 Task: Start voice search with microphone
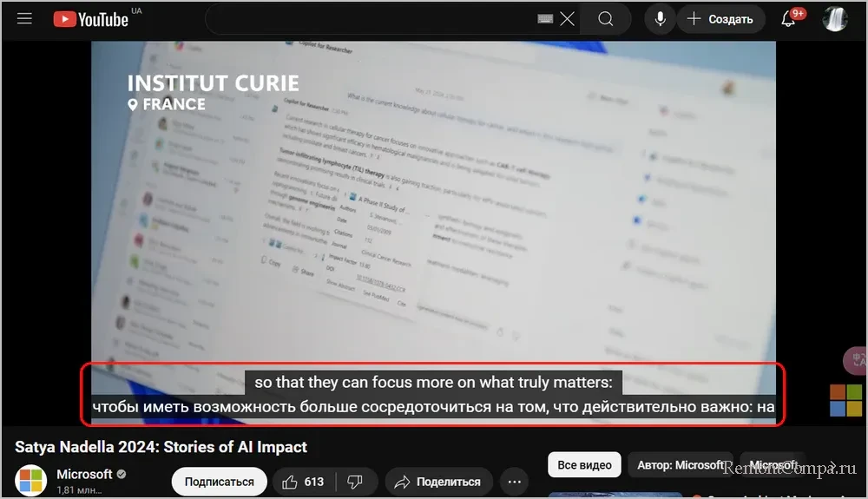pyautogui.click(x=661, y=19)
